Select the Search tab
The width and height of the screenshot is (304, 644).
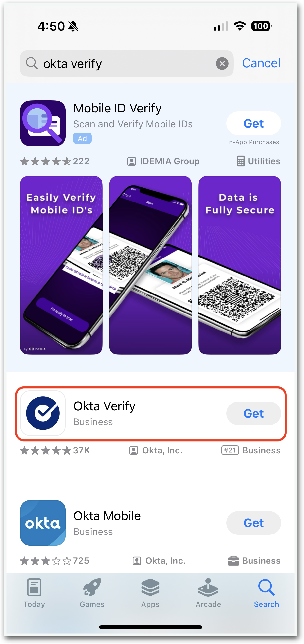tap(266, 593)
